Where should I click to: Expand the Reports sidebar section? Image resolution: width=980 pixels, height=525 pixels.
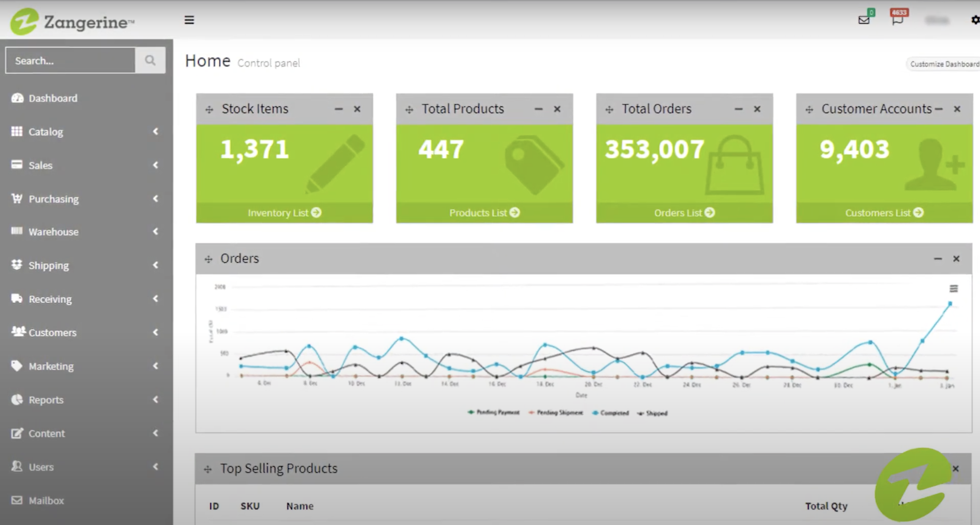tap(46, 400)
